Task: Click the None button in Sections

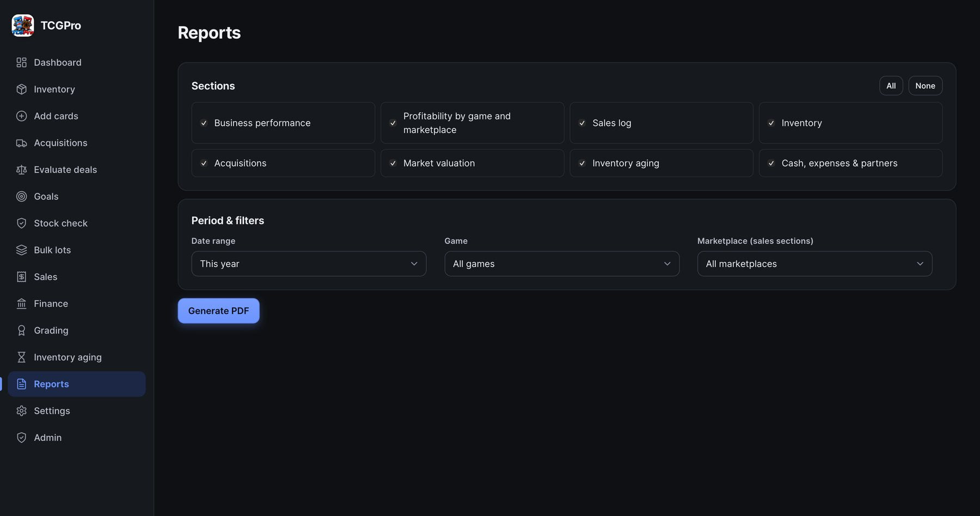Action: [925, 86]
